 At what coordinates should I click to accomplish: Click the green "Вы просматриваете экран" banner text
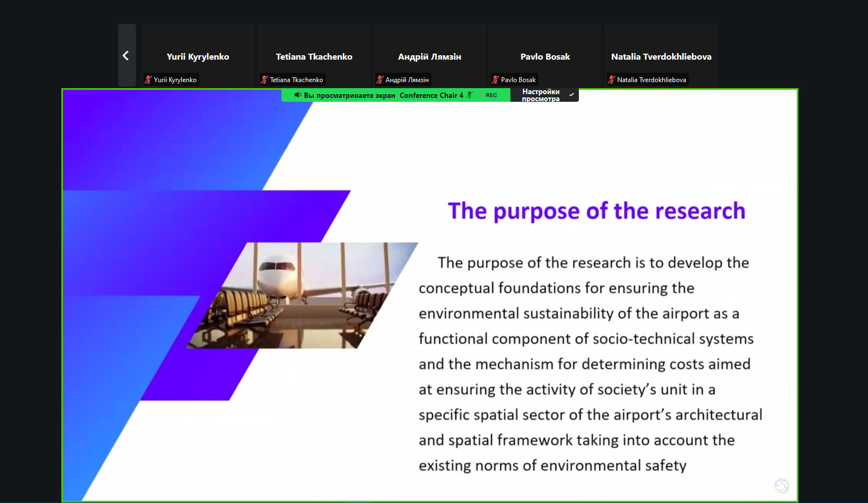(349, 95)
